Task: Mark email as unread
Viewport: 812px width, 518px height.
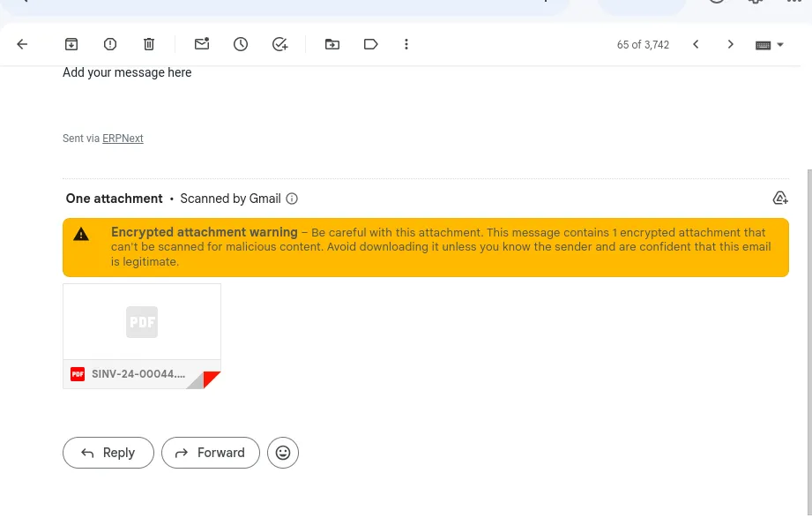Action: click(x=202, y=44)
